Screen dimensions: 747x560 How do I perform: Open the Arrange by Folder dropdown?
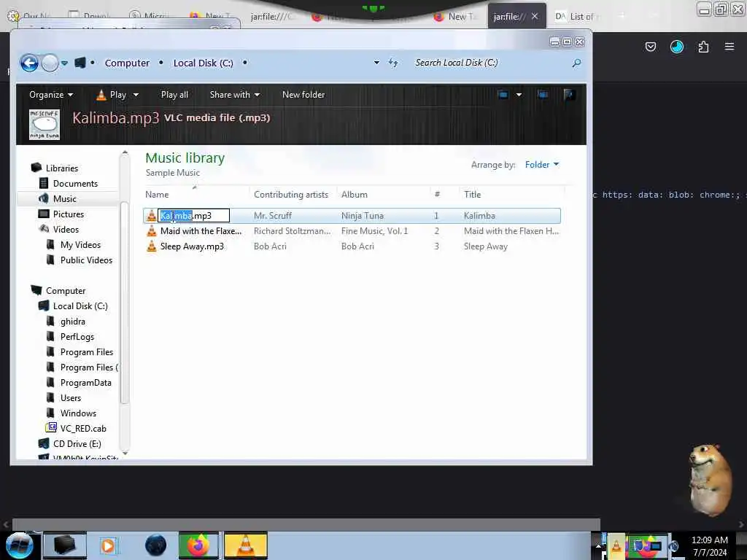tap(542, 165)
